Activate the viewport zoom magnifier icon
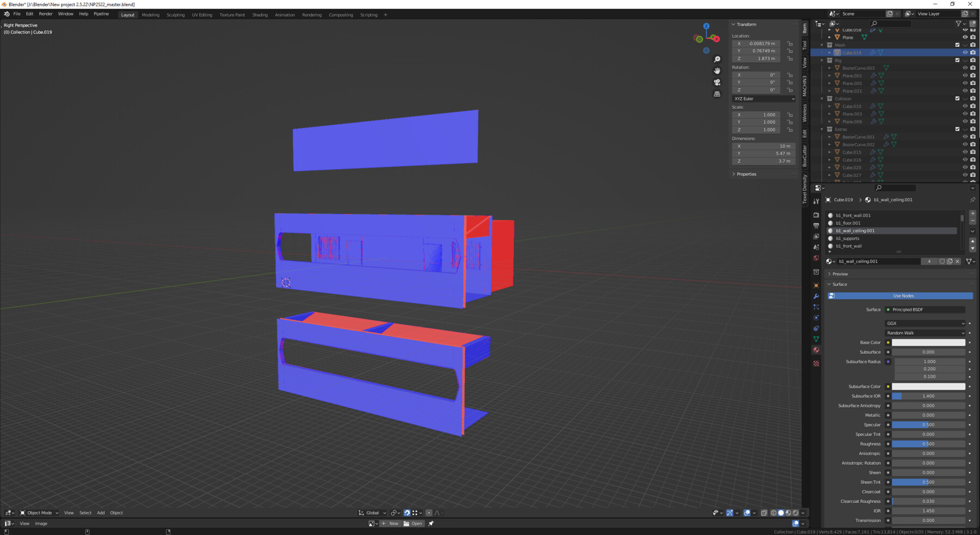 [717, 59]
